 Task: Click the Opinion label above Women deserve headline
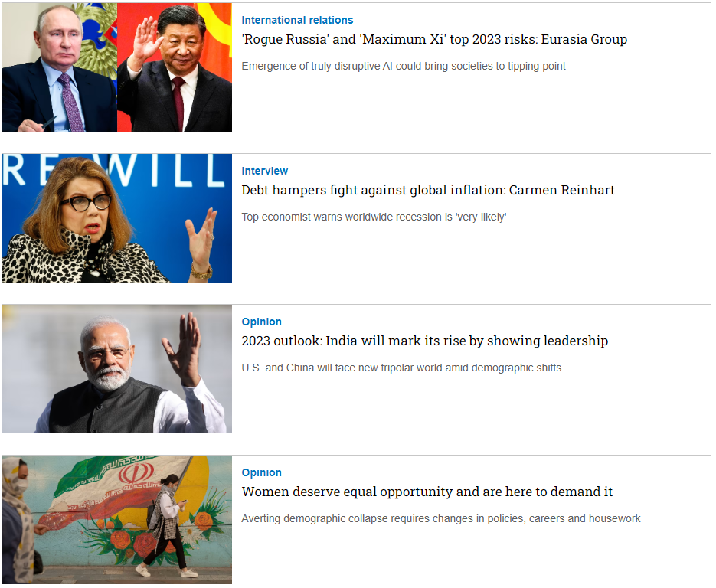click(262, 472)
